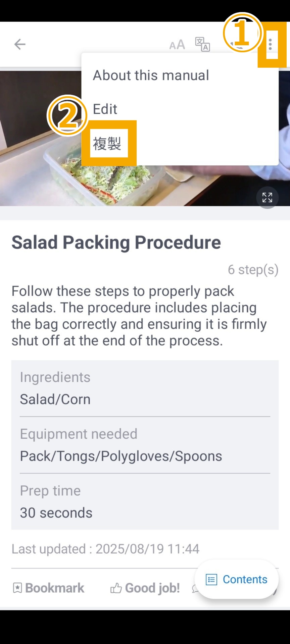Toggle the Good job! like
Viewport: 290px width, 644px height.
(x=145, y=588)
